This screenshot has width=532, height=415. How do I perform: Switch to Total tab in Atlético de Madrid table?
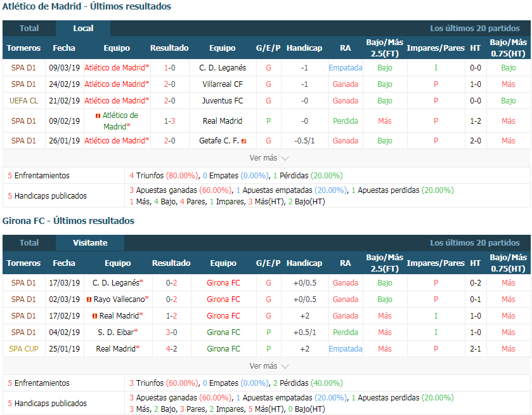(x=29, y=28)
